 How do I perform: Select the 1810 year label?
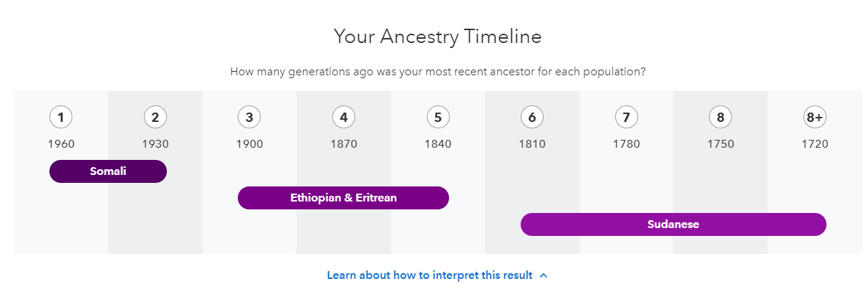(x=532, y=144)
